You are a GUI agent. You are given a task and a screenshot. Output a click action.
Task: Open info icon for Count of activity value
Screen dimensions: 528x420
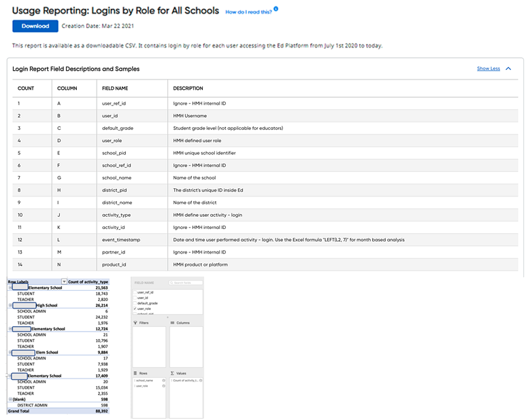(x=201, y=381)
